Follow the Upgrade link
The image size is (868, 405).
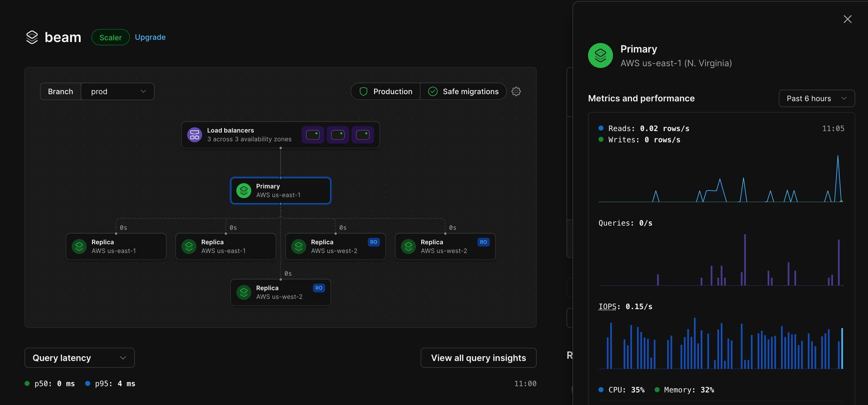pyautogui.click(x=150, y=37)
